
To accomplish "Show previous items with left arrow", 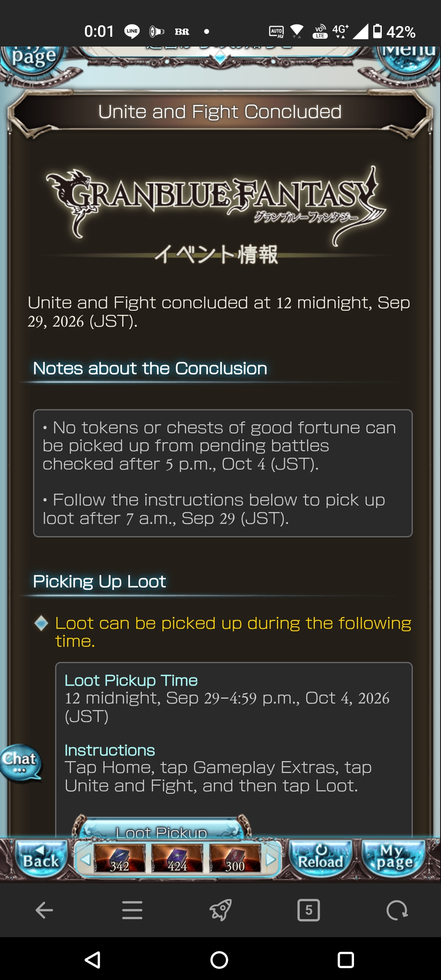I will coord(85,860).
